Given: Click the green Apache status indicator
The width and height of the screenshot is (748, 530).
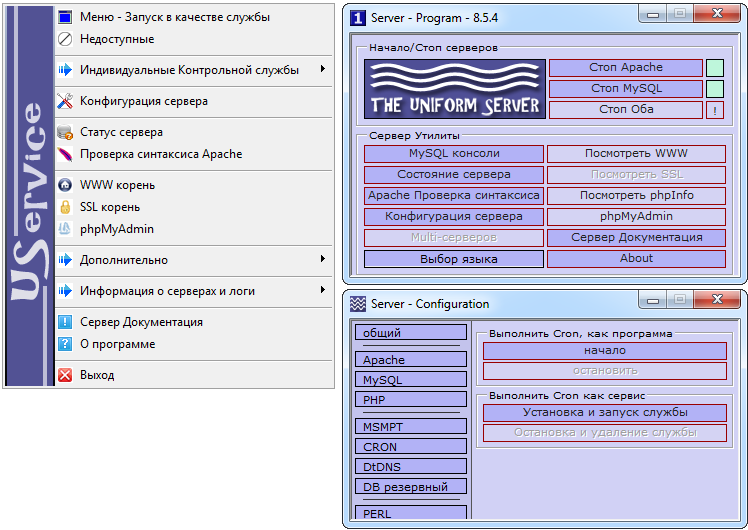Looking at the screenshot, I should point(715,68).
